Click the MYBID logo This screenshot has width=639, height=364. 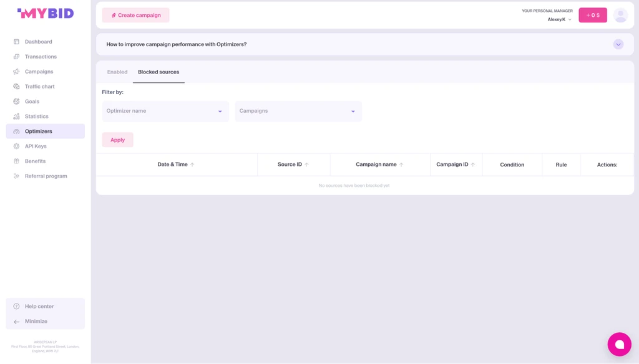tap(45, 14)
